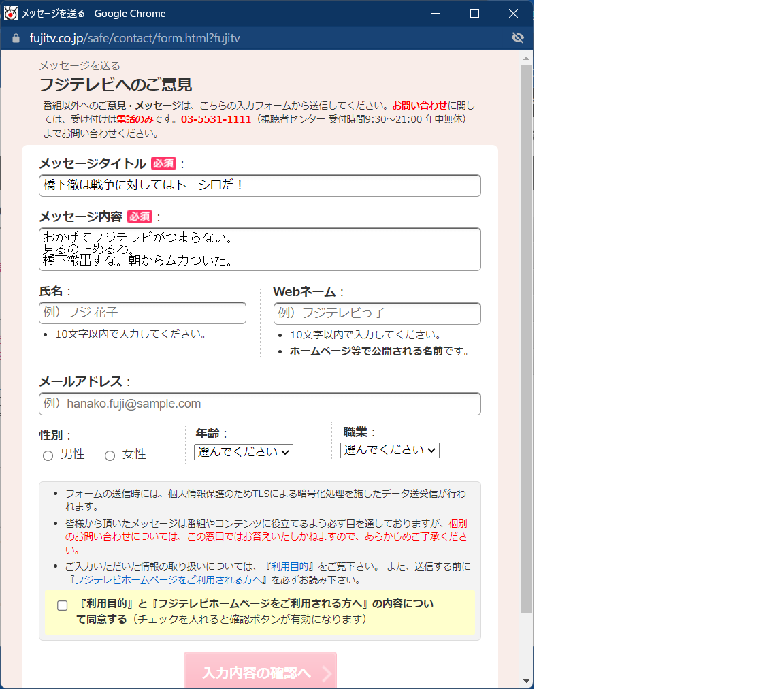Click the メッセージ内容 text area
This screenshot has width=784, height=689.
click(x=260, y=249)
